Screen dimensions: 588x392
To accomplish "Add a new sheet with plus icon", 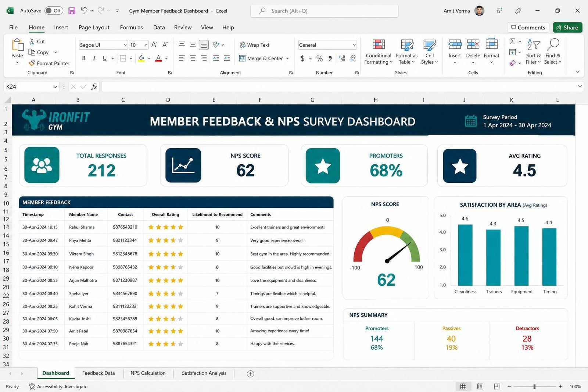I will [x=251, y=374].
